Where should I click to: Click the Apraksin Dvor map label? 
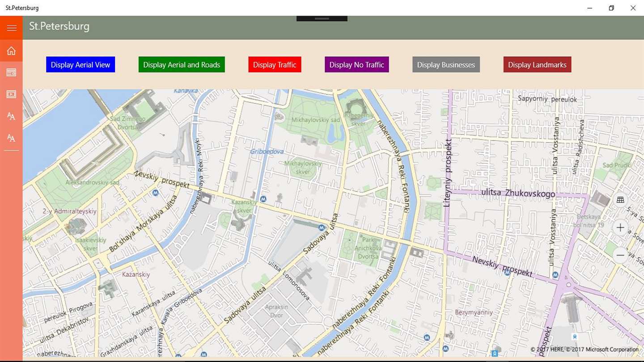(277, 311)
